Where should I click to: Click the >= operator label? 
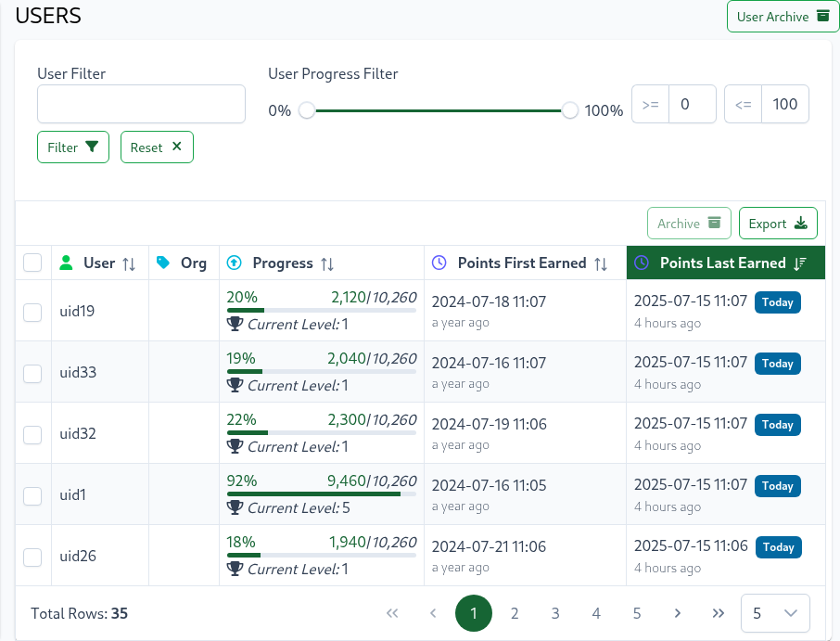point(650,104)
